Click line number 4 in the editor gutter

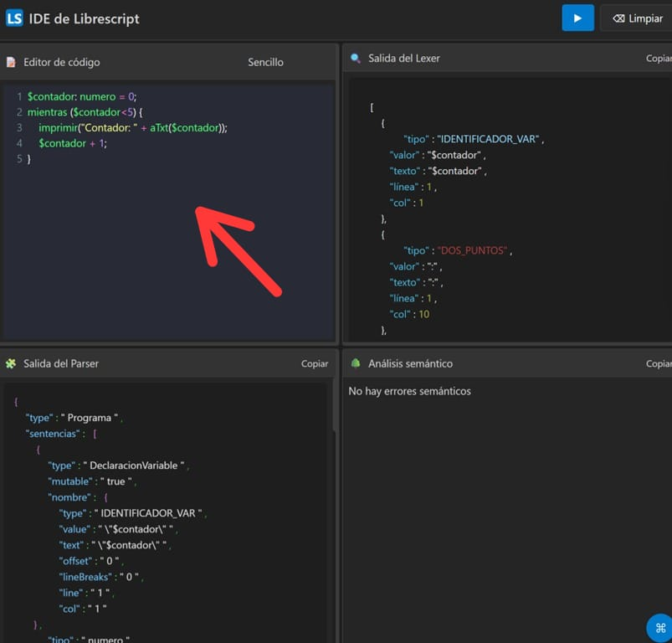tap(19, 143)
